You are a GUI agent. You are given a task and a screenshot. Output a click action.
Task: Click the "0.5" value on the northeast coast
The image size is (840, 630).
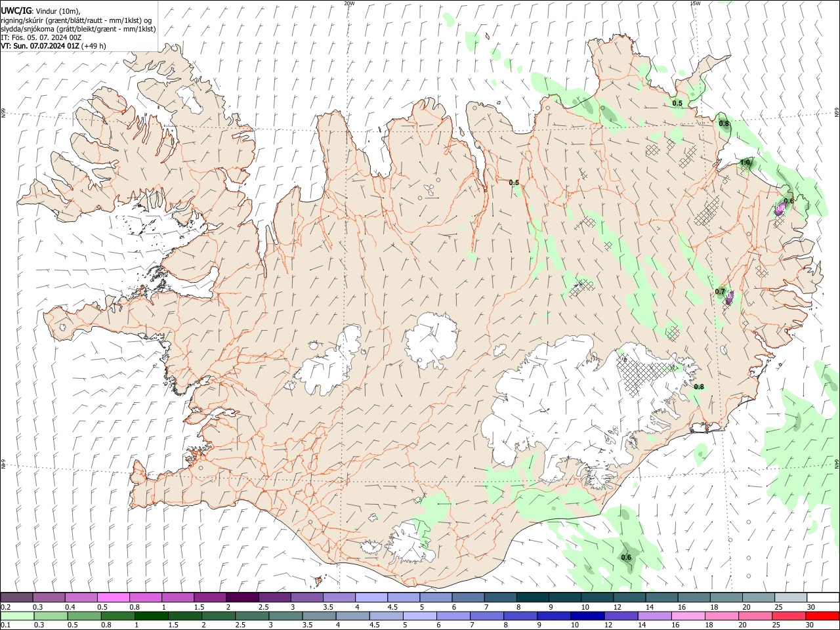point(677,104)
